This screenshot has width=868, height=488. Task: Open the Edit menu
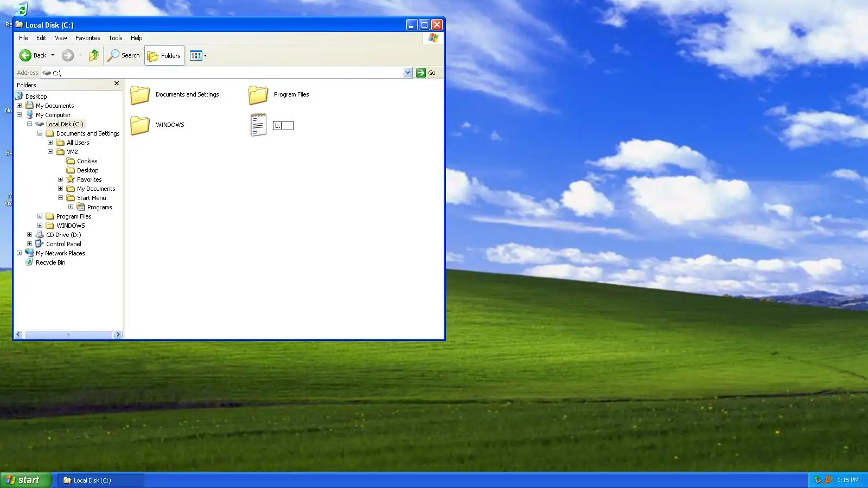click(x=41, y=38)
